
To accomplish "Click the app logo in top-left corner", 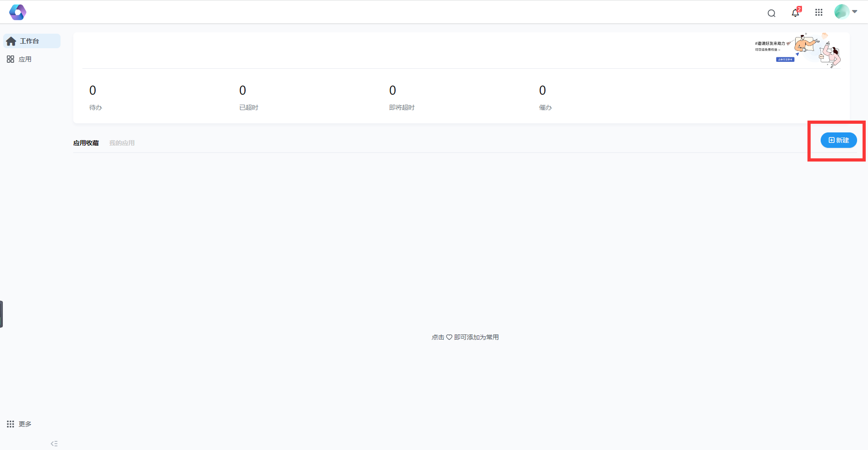I will [18, 12].
